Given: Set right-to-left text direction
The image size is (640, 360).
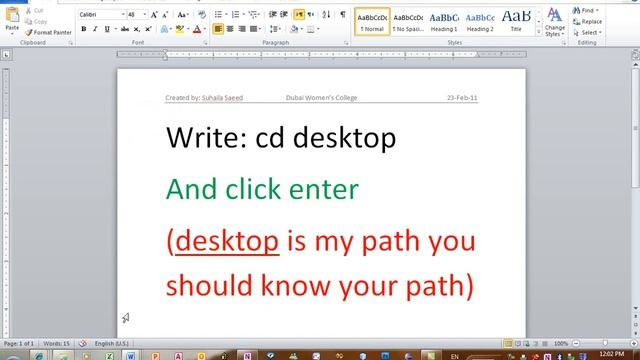Looking at the screenshot, I should point(311,15).
